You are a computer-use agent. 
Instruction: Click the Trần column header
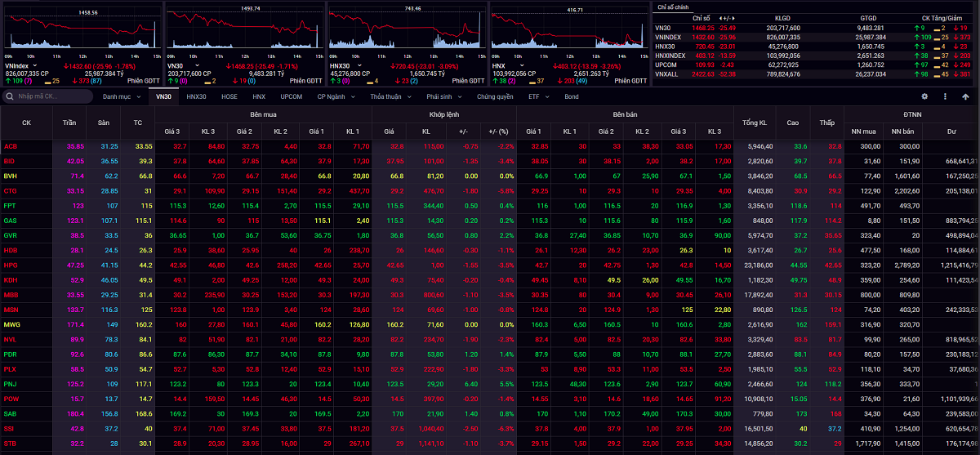[x=69, y=123]
